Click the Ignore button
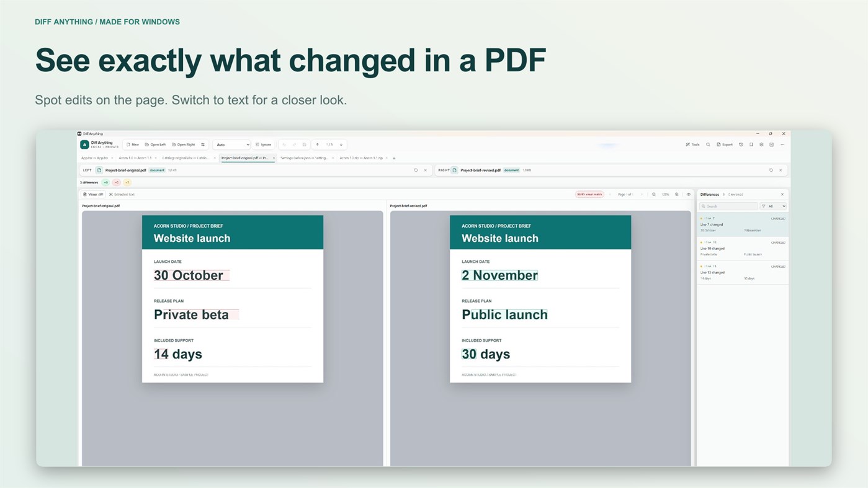 pos(263,144)
